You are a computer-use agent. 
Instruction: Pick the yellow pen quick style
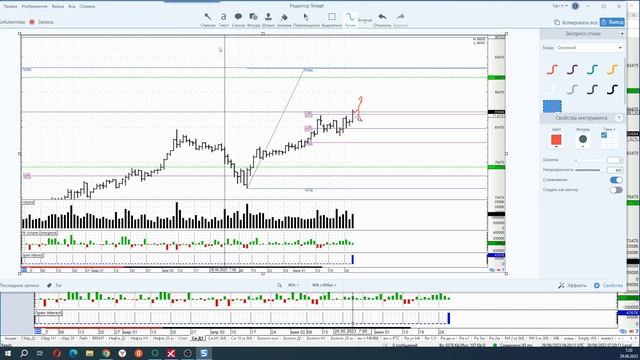pyautogui.click(x=612, y=69)
